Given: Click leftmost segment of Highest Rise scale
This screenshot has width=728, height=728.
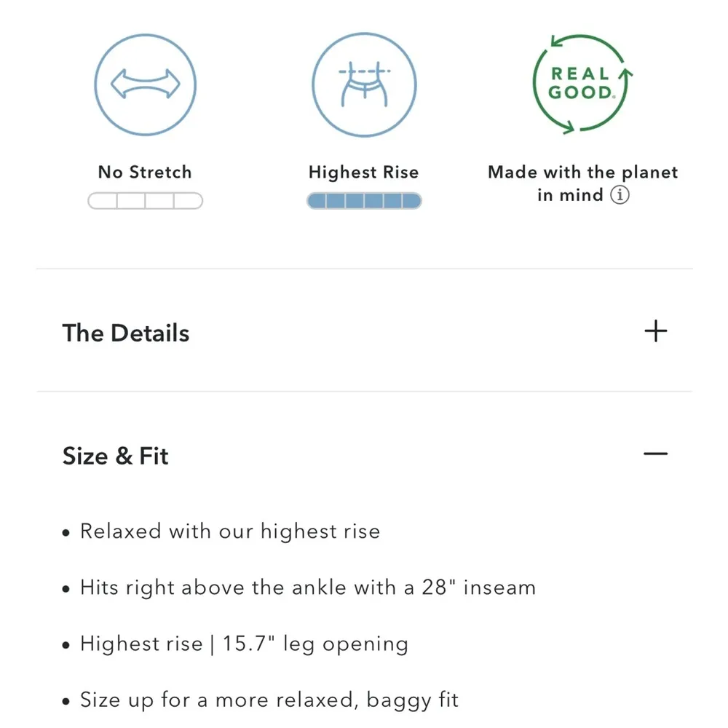Looking at the screenshot, I should (317, 201).
